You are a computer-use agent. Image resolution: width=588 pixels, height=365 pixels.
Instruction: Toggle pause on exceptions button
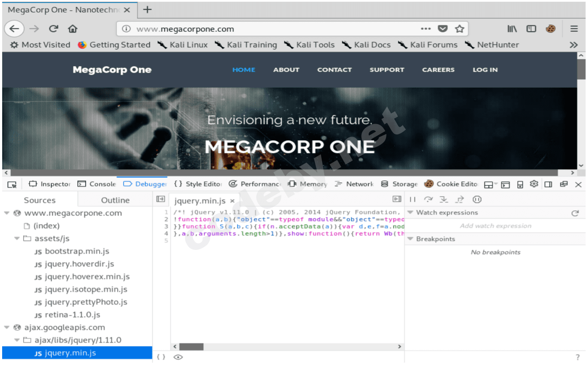tap(477, 199)
